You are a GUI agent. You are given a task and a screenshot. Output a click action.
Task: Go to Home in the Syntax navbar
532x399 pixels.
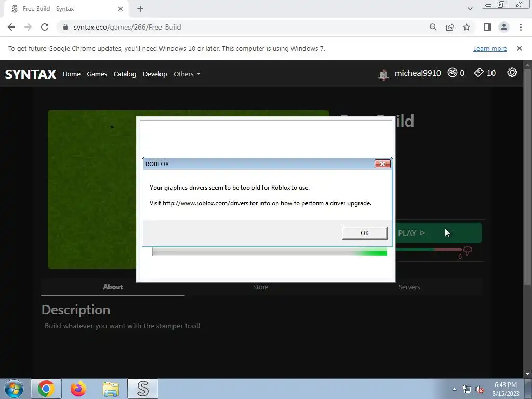[x=71, y=74]
